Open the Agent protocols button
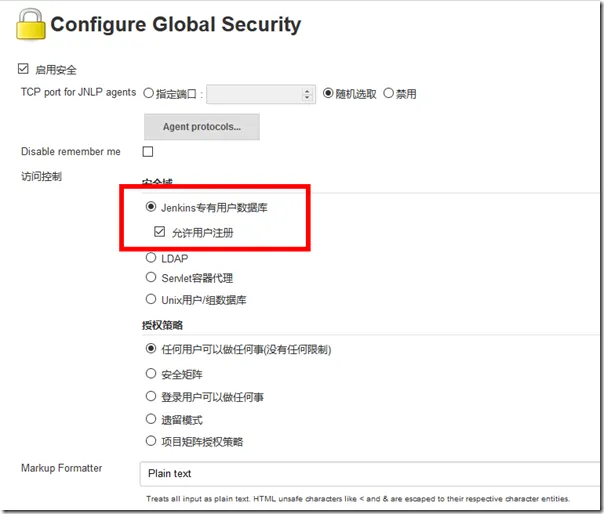The image size is (604, 514). 202,127
